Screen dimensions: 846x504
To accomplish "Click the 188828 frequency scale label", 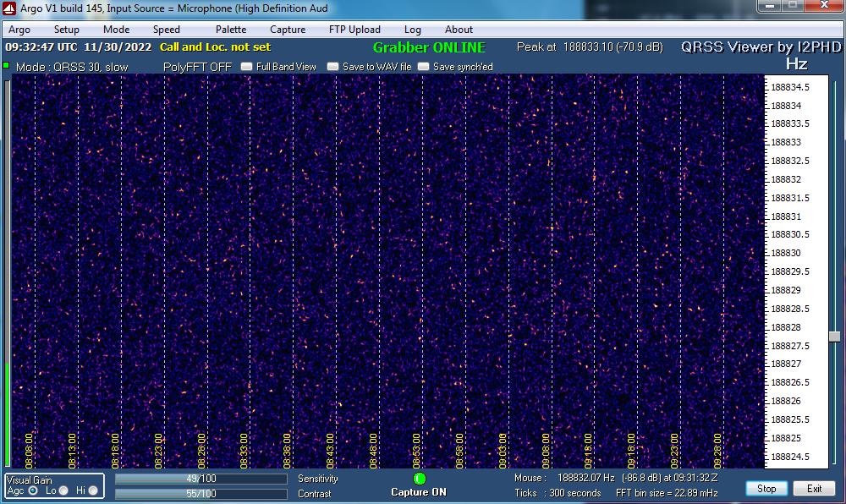I will (x=786, y=328).
